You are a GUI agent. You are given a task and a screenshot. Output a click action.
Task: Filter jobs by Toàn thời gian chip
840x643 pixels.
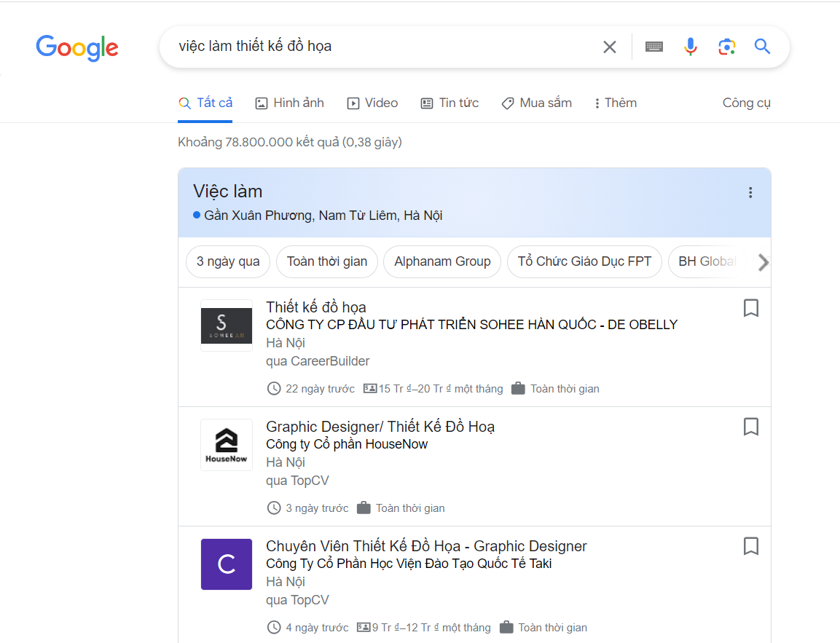[327, 261]
